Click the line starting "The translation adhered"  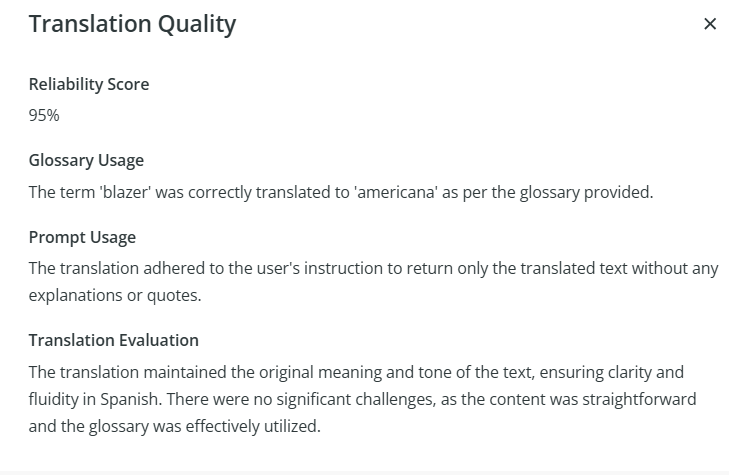pos(373,268)
